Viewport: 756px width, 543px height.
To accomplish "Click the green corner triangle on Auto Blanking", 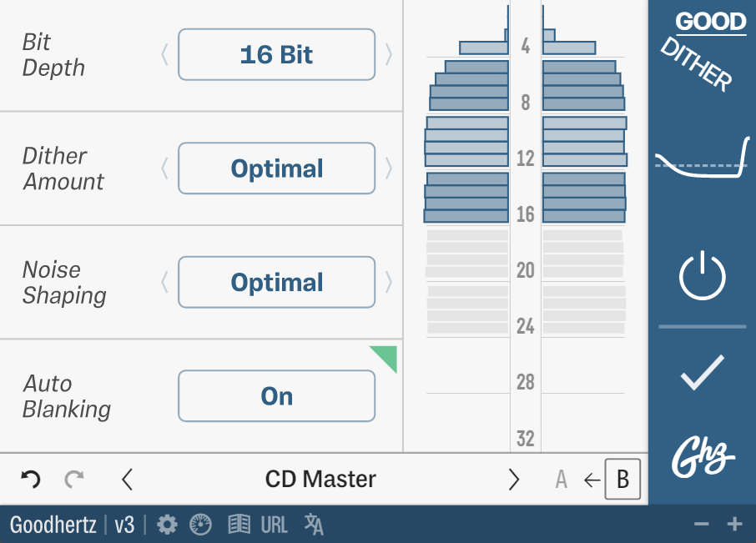I will click(x=387, y=355).
